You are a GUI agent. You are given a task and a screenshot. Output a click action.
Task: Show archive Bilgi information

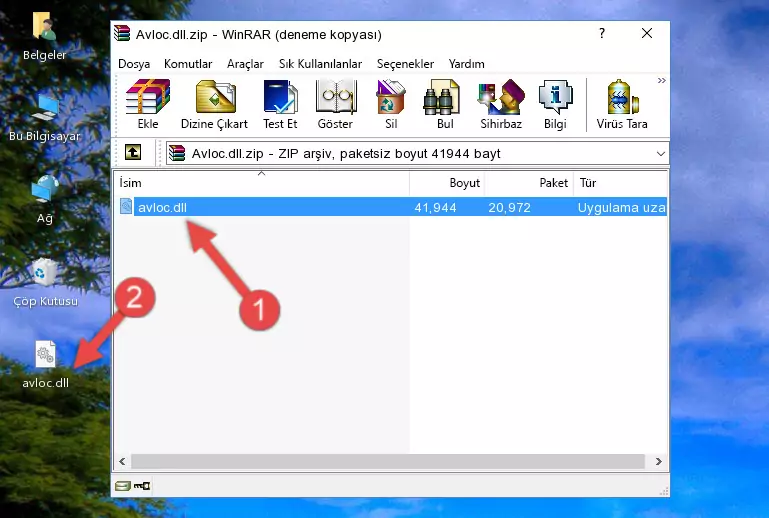555,104
